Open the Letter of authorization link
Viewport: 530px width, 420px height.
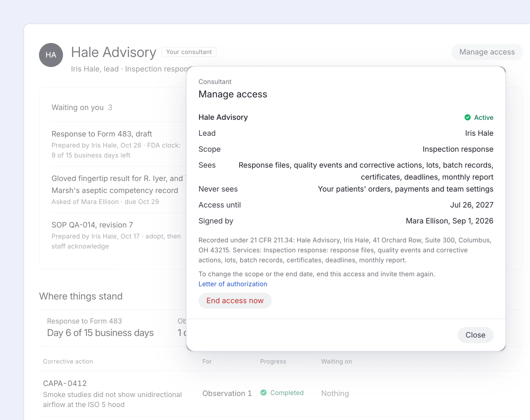233,284
